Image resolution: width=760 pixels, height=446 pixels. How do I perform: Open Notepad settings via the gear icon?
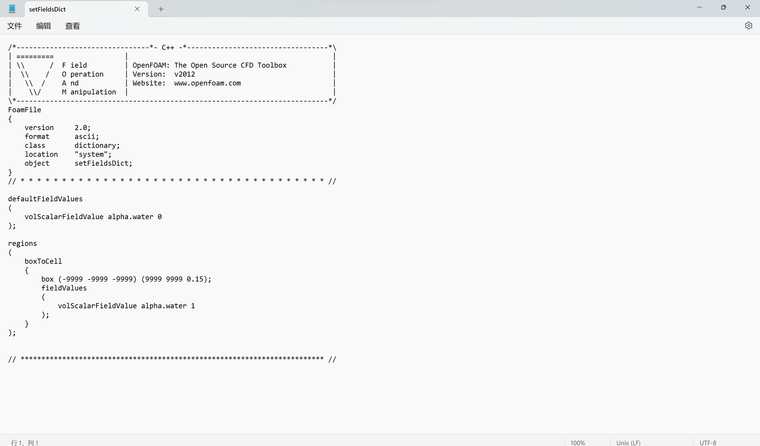point(748,26)
